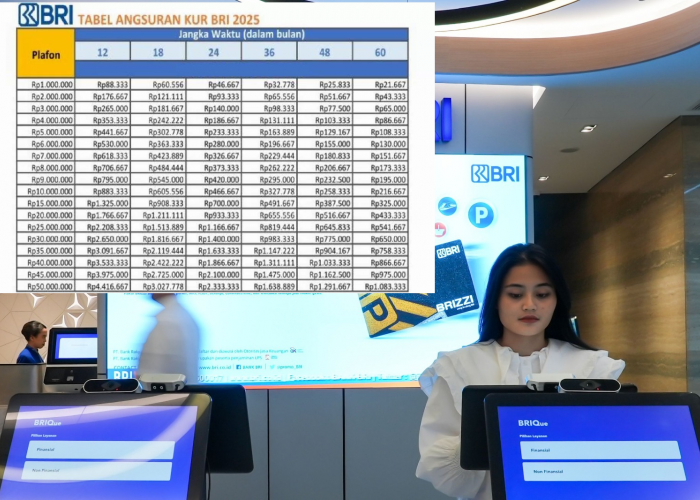Click plafon cell Rp50.000.000
This screenshot has height=500, width=700.
tap(46, 287)
